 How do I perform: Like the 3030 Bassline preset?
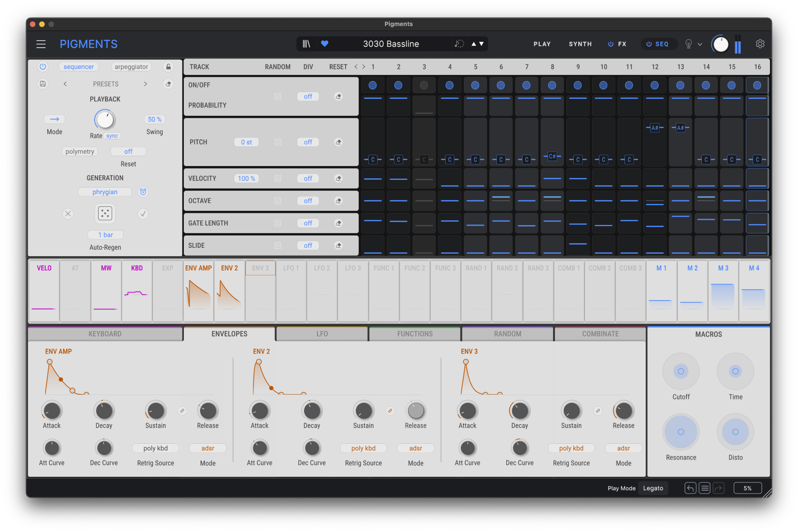(x=324, y=44)
